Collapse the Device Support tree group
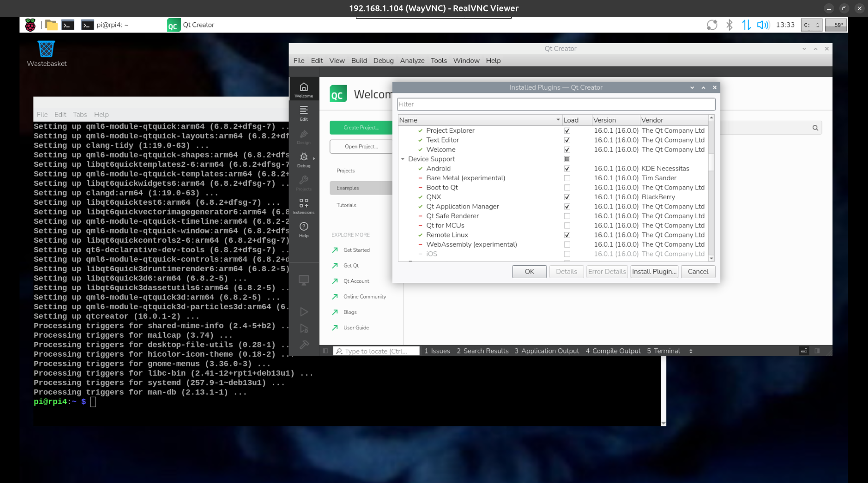The height and width of the screenshot is (483, 868). click(403, 159)
